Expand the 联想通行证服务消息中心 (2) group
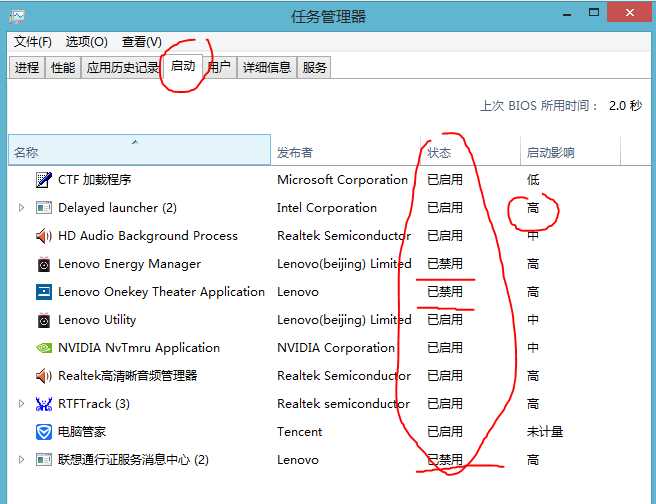Image resolution: width=656 pixels, height=504 pixels. [x=21, y=460]
